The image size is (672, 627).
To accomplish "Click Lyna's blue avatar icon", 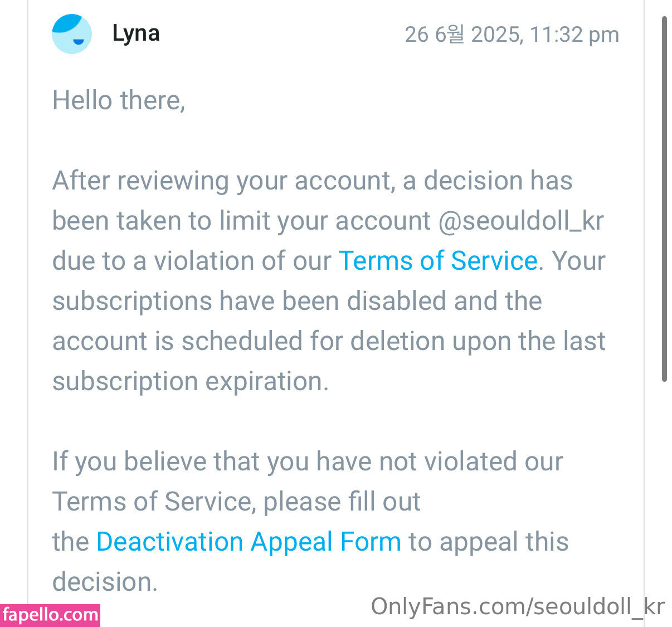I will [72, 34].
